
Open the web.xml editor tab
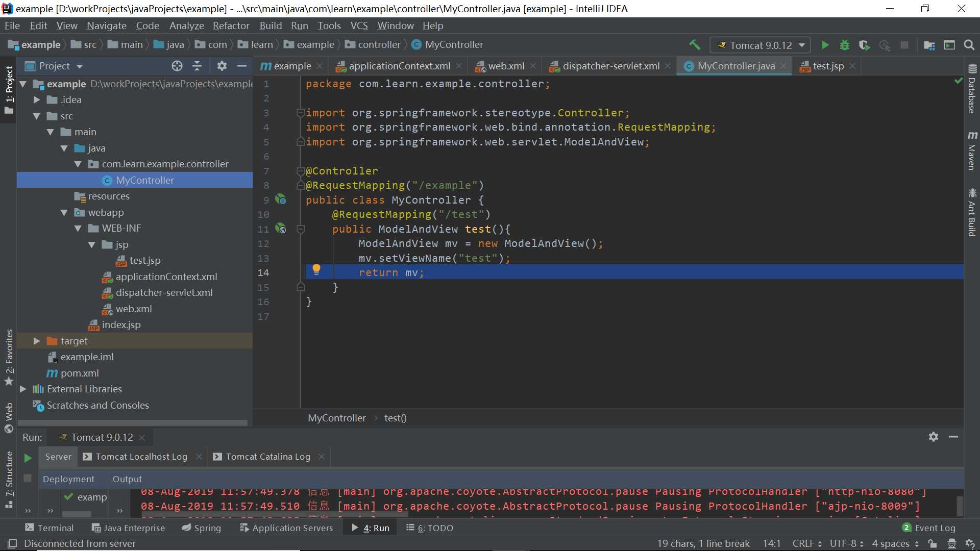505,65
